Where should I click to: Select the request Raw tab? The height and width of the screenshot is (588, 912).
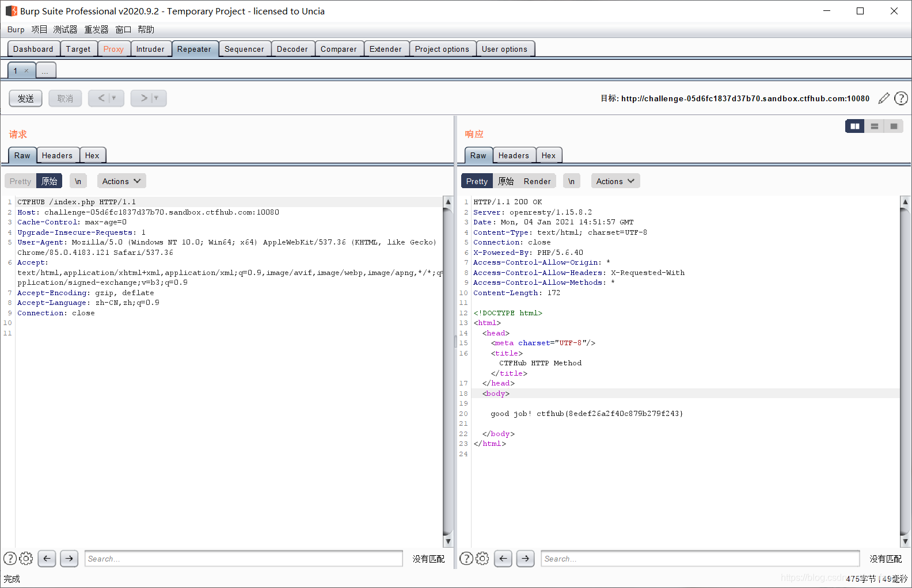[22, 155]
